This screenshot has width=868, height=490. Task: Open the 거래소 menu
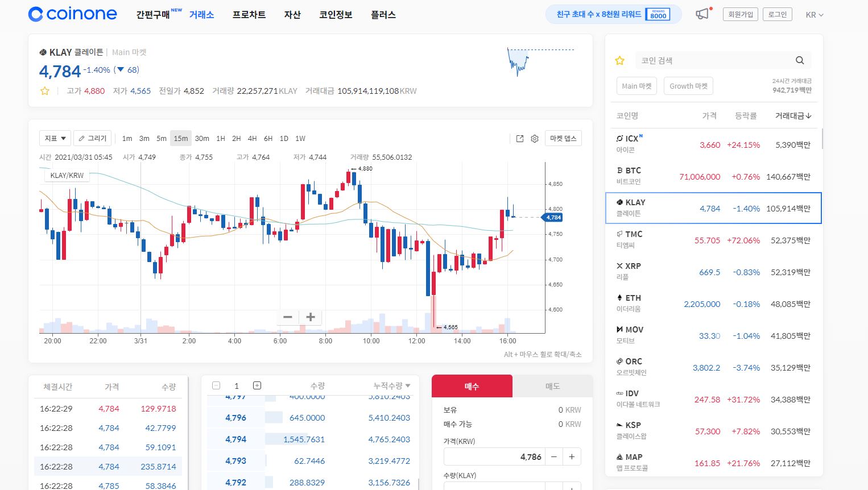202,15
